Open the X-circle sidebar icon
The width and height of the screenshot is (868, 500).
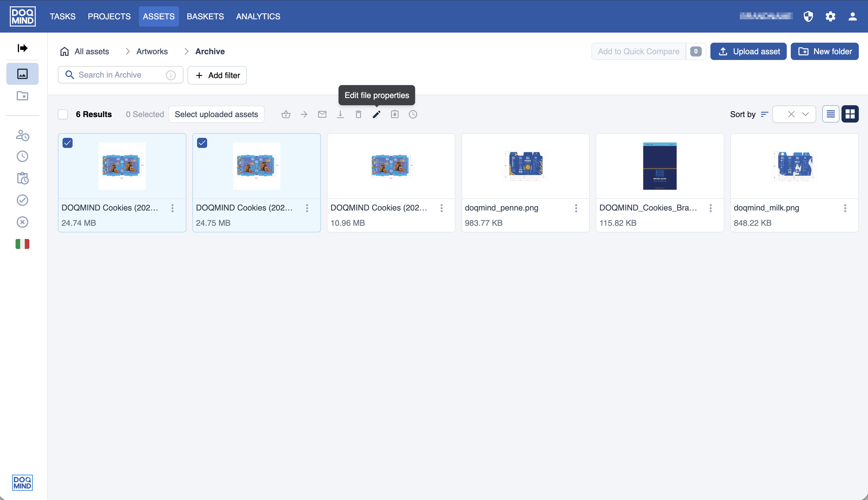click(22, 222)
